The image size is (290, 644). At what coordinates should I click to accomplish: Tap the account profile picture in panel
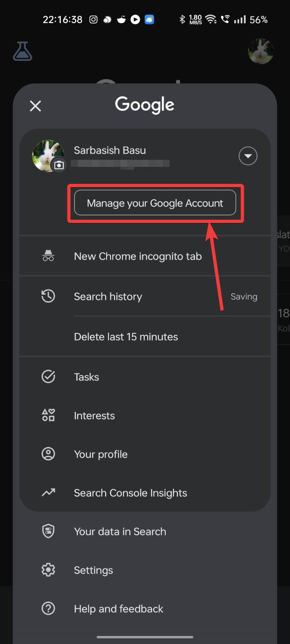coord(48,156)
